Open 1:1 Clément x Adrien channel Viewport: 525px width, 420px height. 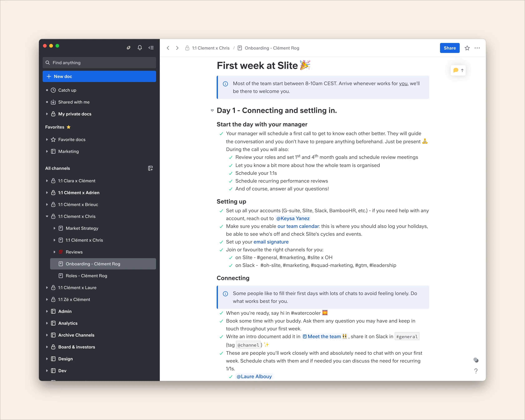[99, 193]
